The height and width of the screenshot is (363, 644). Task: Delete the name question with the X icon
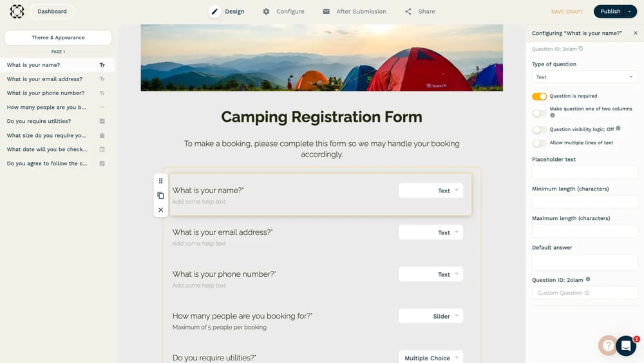160,210
